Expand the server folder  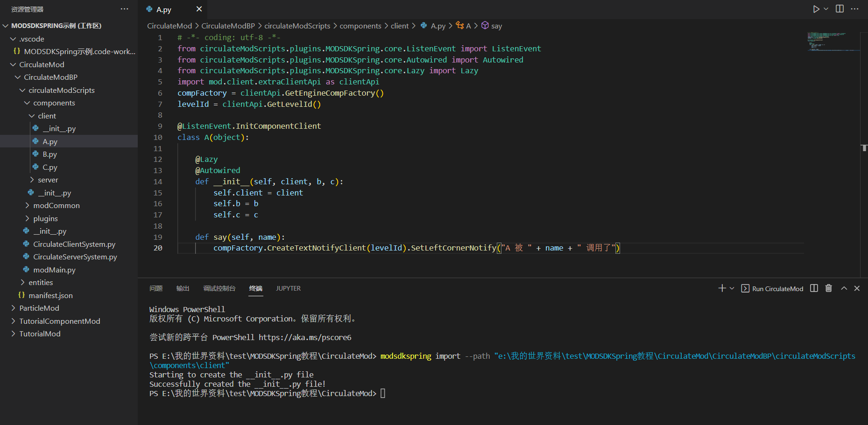point(48,180)
